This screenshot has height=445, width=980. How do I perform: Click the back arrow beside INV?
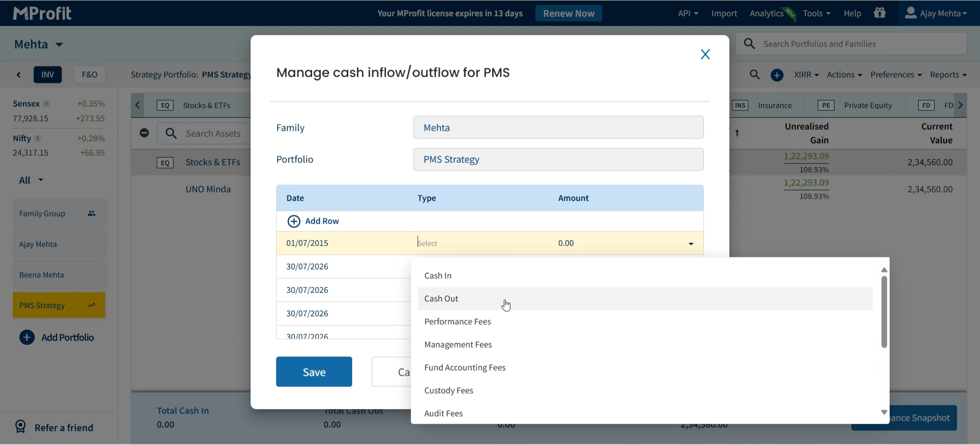[19, 75]
